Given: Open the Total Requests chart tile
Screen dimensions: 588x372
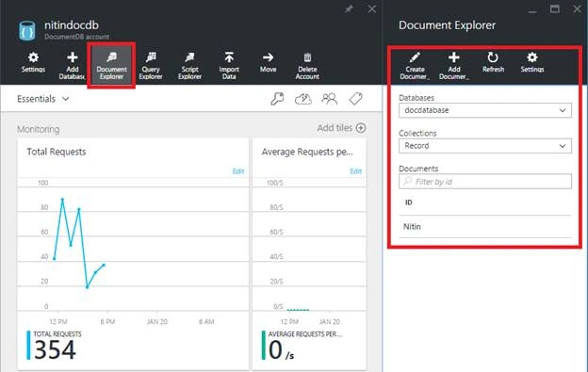Looking at the screenshot, I should (x=133, y=253).
